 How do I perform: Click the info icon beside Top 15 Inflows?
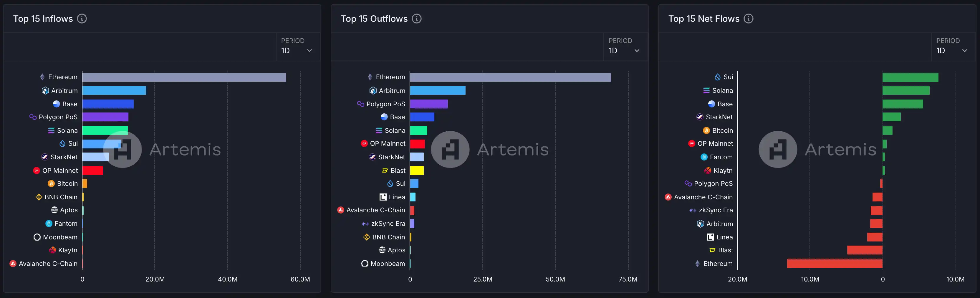82,19
